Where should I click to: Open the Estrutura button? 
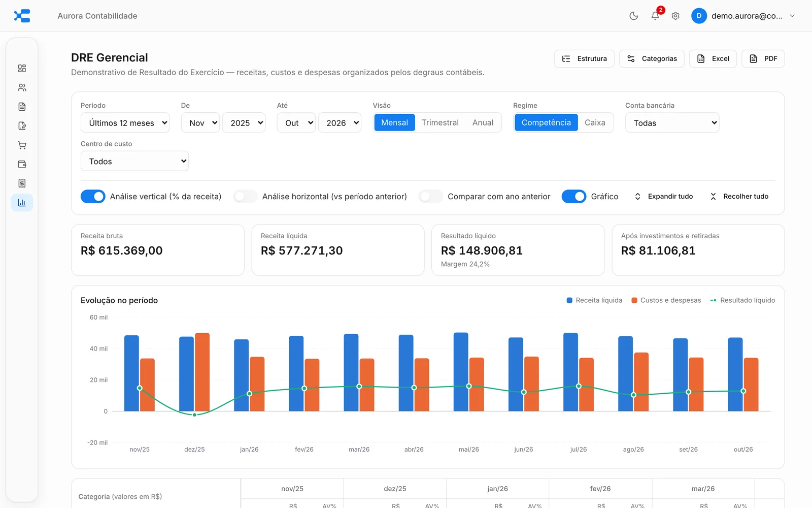tap(584, 59)
